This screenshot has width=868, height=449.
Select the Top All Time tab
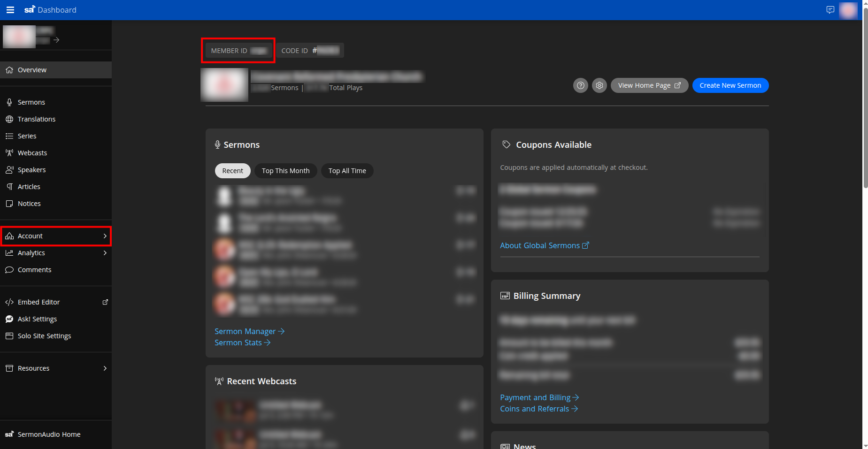(x=347, y=171)
